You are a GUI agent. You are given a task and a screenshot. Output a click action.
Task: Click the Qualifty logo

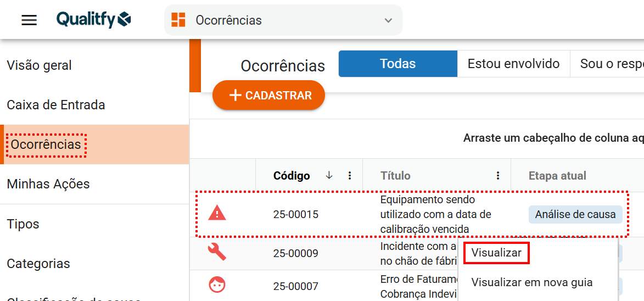[x=94, y=20]
